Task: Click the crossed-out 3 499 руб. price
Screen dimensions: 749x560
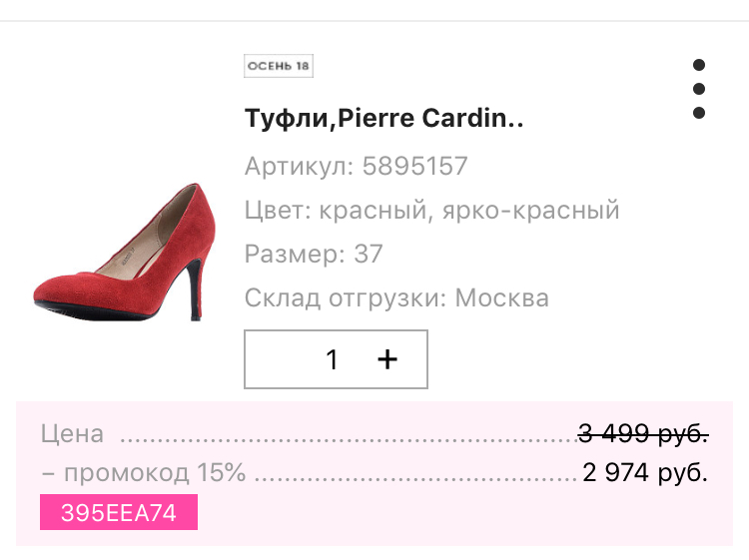Action: pos(643,434)
